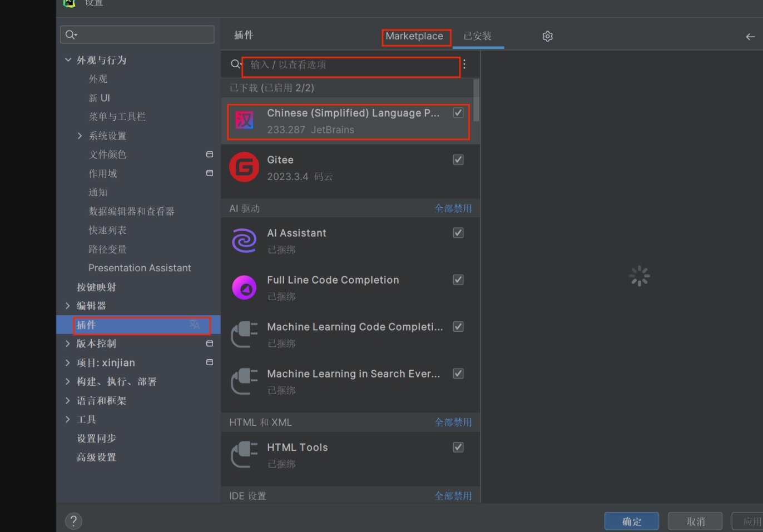Open the three-dot plugin search options
Screen dimensions: 763x532
[464, 64]
